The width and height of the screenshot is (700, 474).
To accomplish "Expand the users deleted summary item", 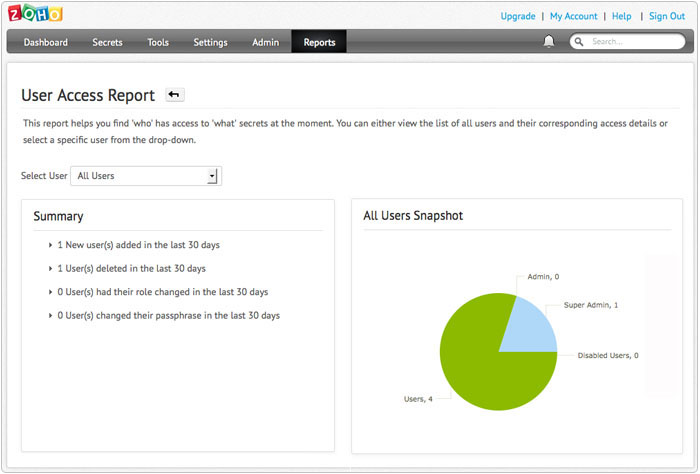I will click(127, 268).
